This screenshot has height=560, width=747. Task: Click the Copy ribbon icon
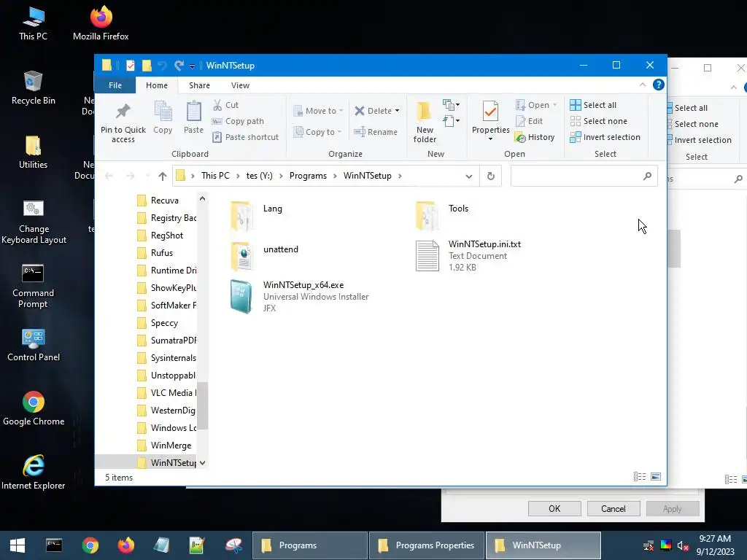click(x=163, y=117)
